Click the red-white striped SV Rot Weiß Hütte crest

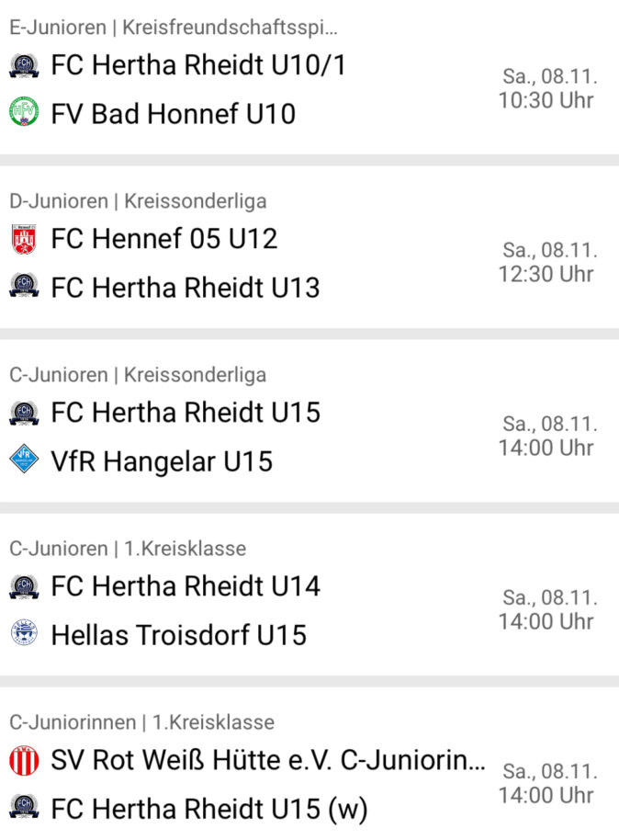(x=24, y=760)
